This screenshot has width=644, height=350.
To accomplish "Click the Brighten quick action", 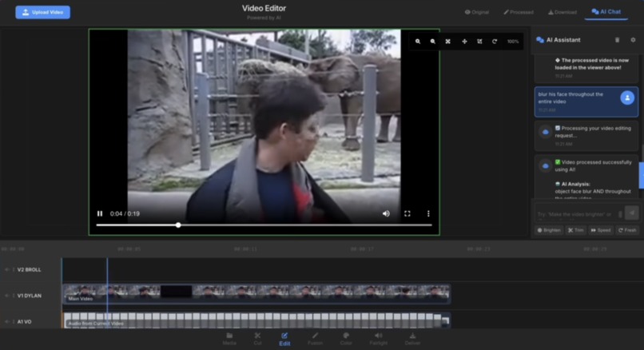I will tap(549, 230).
